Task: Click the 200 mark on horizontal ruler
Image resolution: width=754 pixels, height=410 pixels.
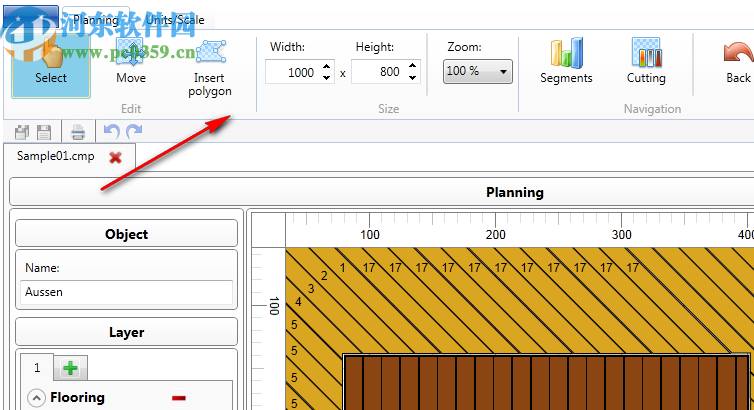Action: (495, 235)
